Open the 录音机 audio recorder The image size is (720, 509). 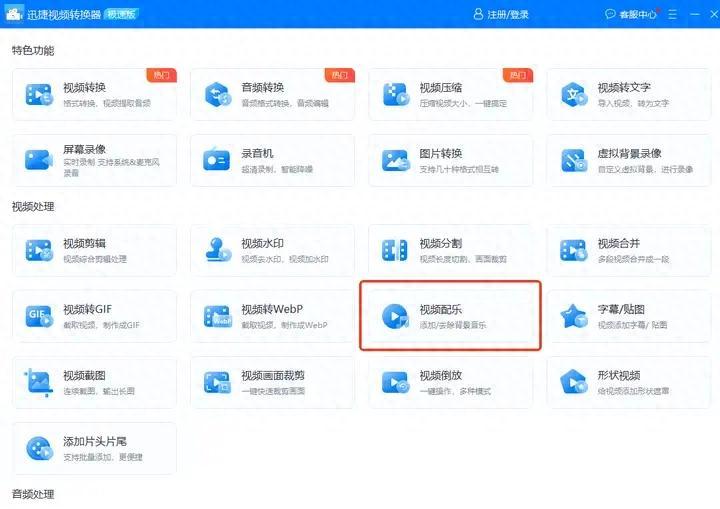coord(272,160)
